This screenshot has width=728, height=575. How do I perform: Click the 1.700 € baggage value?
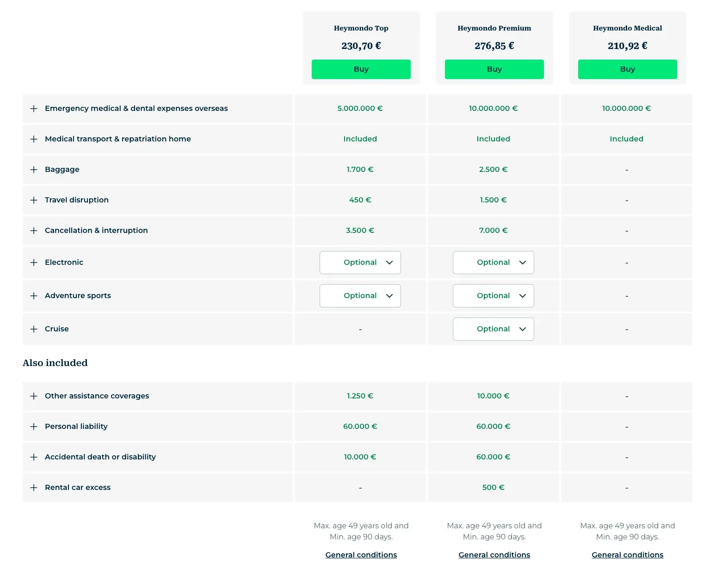(360, 170)
